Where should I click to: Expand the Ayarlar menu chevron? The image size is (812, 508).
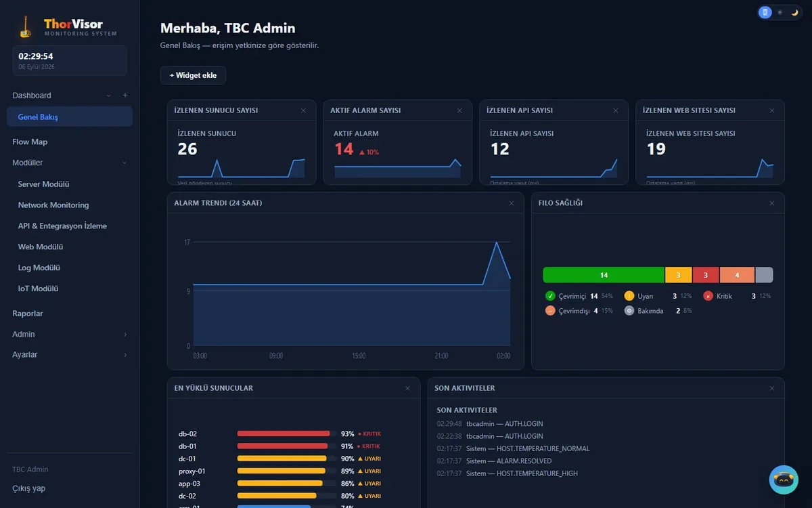tap(125, 355)
